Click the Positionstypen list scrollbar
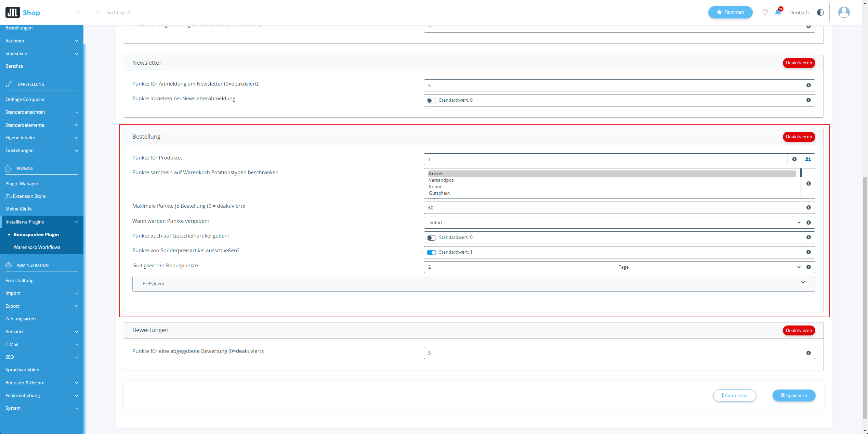 801,173
